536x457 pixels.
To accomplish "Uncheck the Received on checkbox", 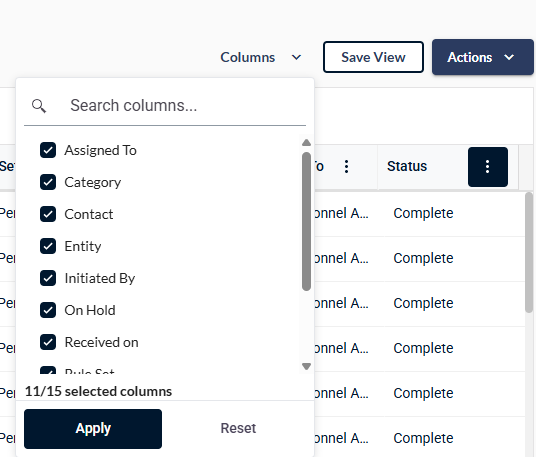I will tap(48, 342).
